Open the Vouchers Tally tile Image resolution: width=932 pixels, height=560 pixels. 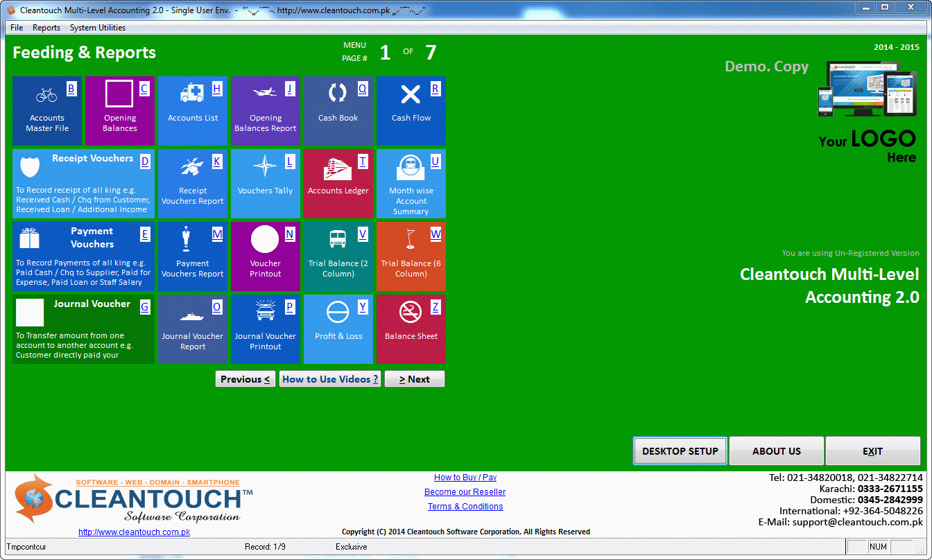pos(266,184)
